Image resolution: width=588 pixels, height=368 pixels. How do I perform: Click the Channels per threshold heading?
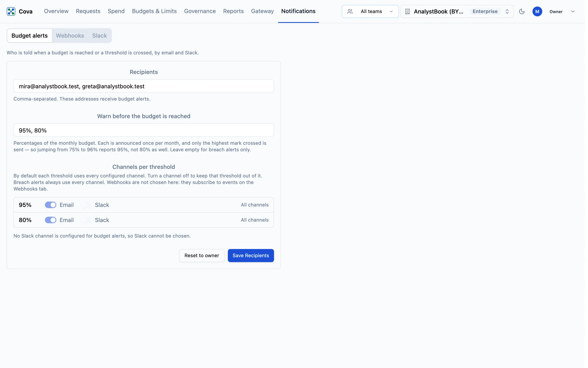pyautogui.click(x=144, y=167)
